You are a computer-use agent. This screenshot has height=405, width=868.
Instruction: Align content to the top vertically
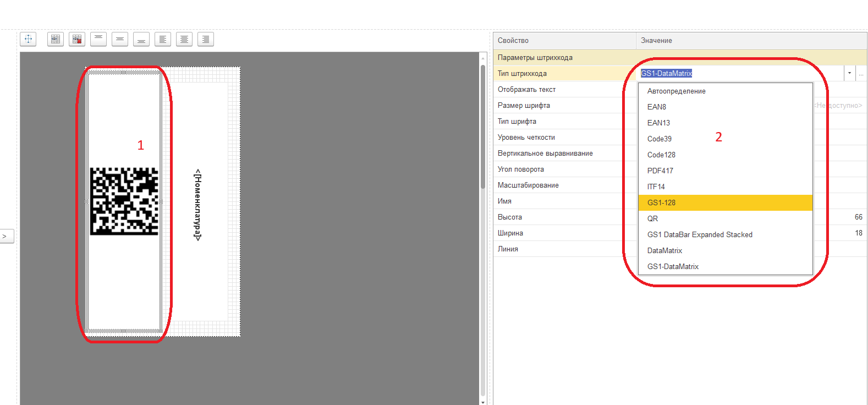[98, 39]
